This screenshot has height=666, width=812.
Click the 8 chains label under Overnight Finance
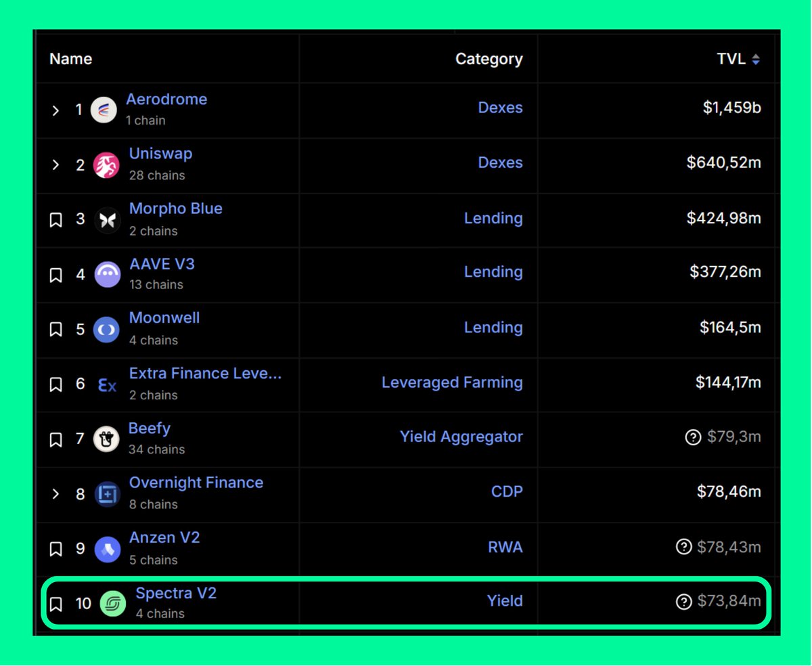154,504
